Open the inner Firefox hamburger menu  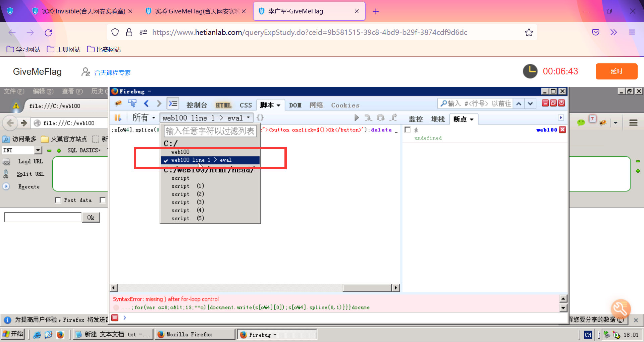pos(633,123)
